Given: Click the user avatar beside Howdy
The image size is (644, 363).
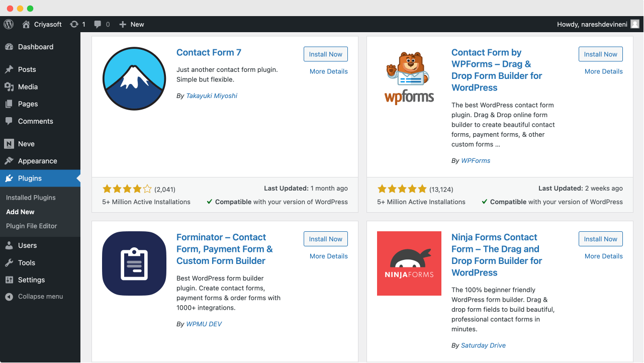Looking at the screenshot, I should pos(635,24).
